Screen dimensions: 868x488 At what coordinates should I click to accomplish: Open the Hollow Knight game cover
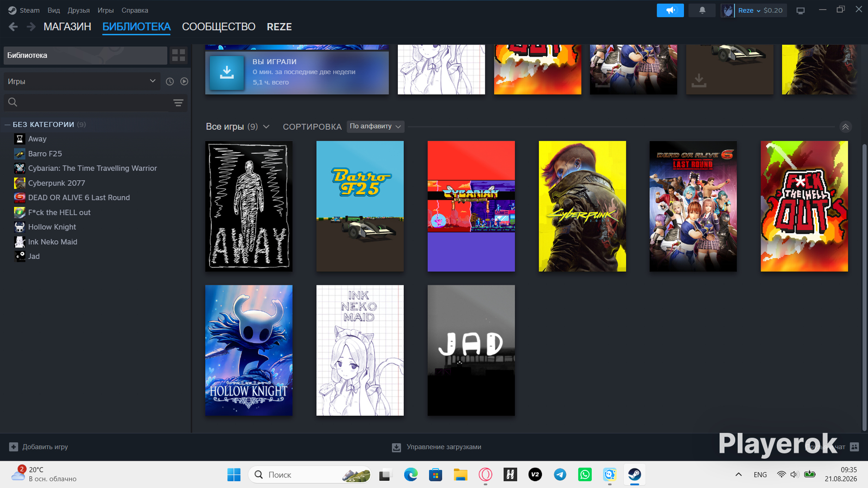point(249,350)
